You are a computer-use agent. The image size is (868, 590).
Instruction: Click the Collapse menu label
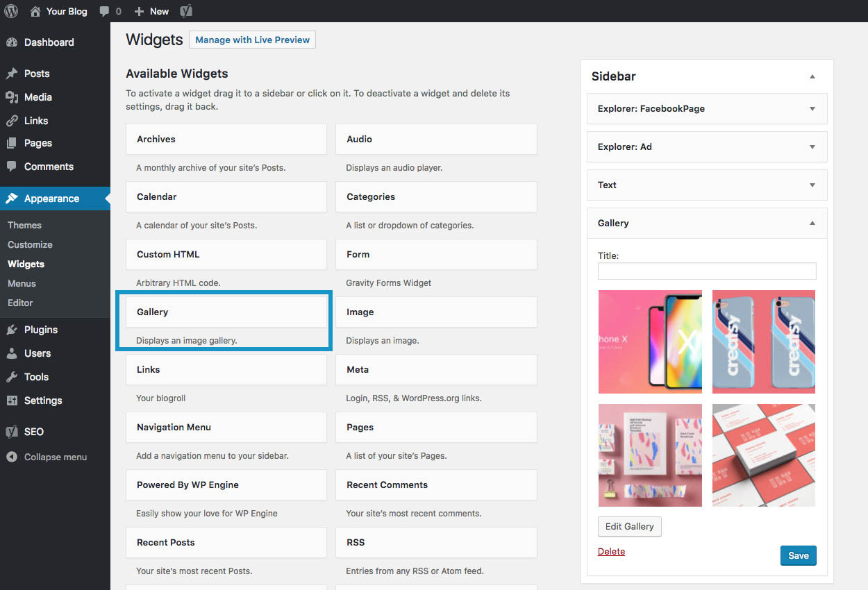click(x=56, y=457)
